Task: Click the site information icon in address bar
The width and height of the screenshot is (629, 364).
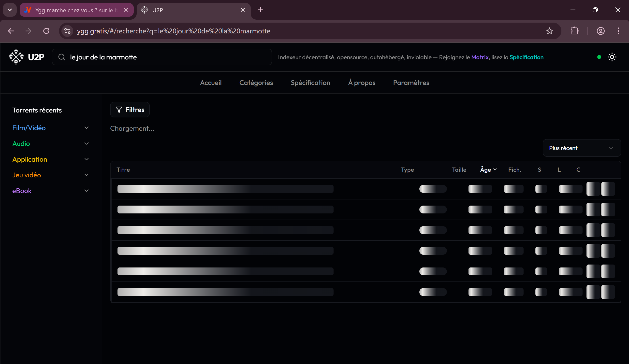Action: point(67,31)
